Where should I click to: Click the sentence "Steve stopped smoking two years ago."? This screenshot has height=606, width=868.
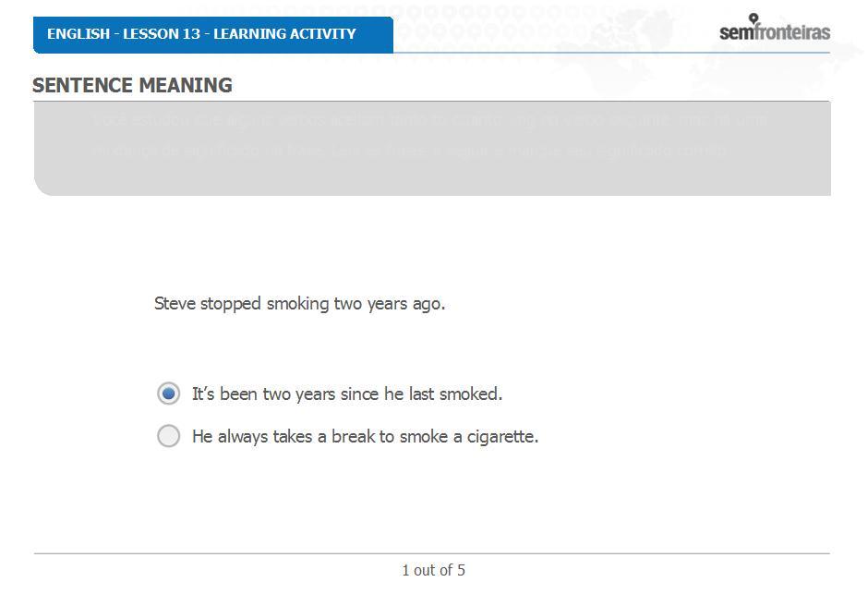(299, 304)
